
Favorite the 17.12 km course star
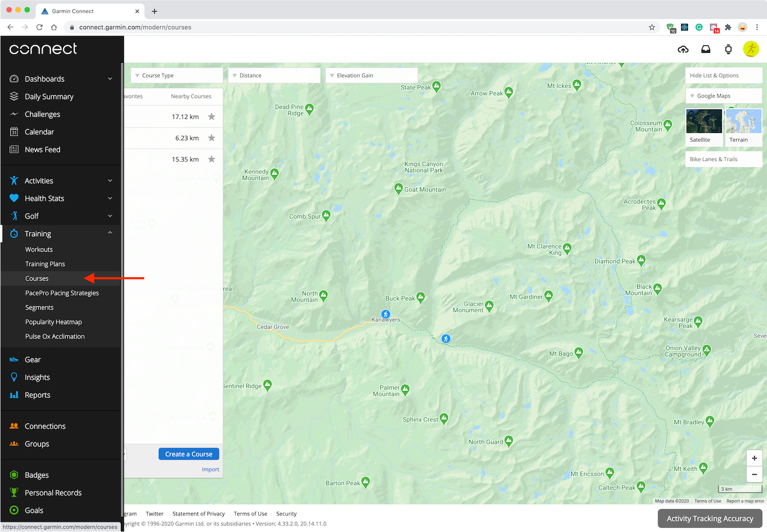pyautogui.click(x=211, y=116)
